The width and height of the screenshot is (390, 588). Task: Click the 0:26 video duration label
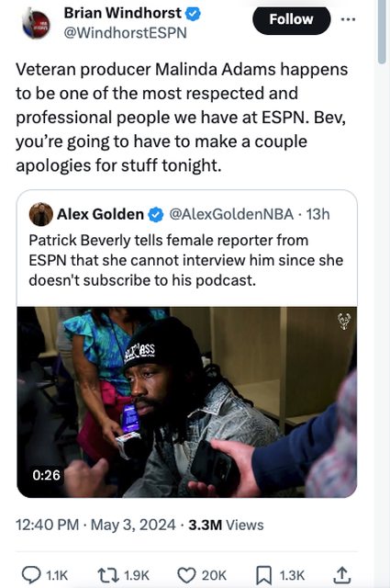(47, 475)
